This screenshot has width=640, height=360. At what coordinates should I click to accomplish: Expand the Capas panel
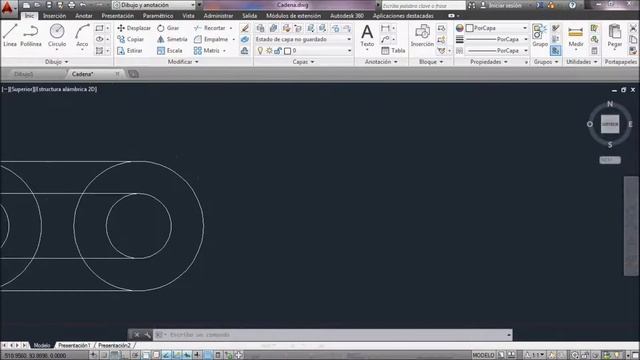tap(303, 62)
